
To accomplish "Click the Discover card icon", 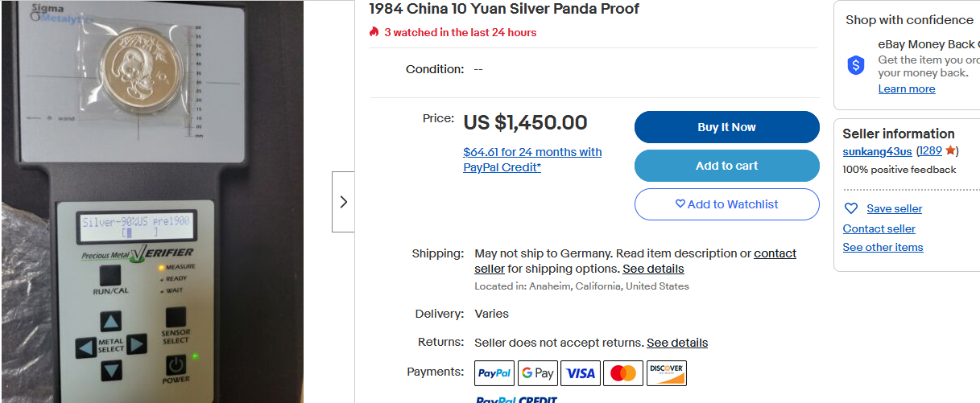I will coord(666,373).
